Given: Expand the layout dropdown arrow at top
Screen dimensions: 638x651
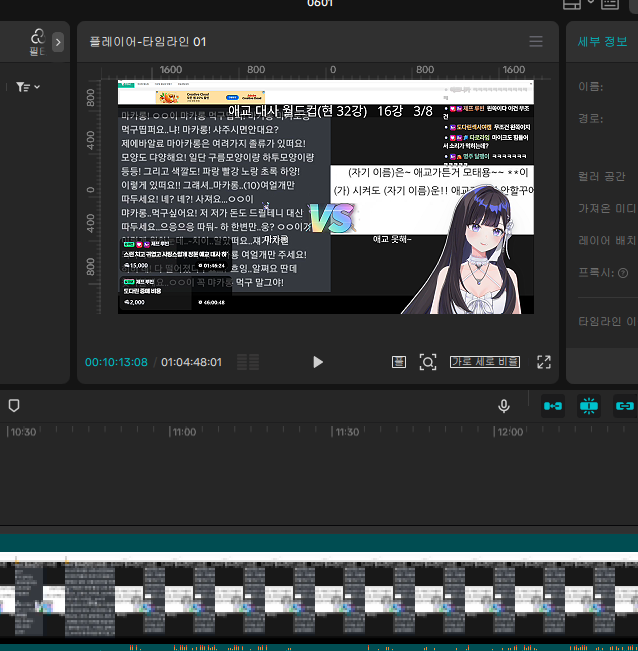Looking at the screenshot, I should (x=591, y=2).
